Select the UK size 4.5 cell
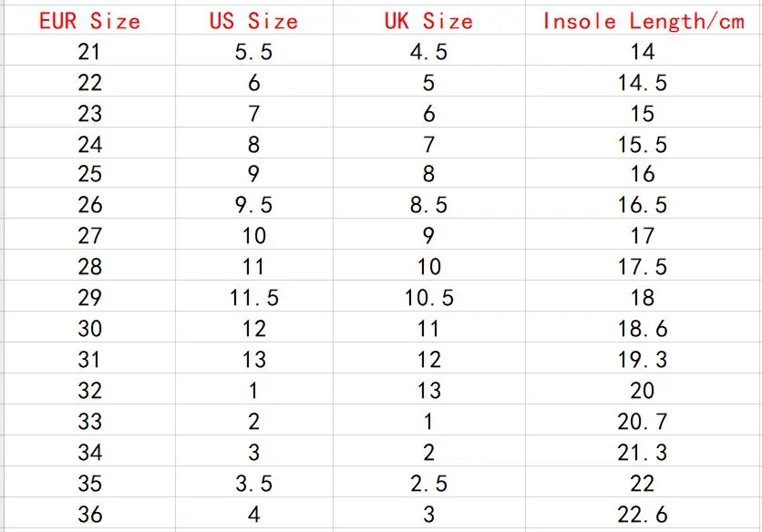Screen dimensions: 762x532 pyautogui.click(x=428, y=52)
